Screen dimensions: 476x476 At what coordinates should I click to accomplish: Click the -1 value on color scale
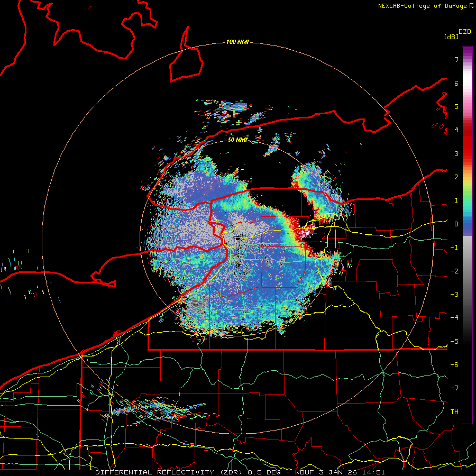pos(454,248)
